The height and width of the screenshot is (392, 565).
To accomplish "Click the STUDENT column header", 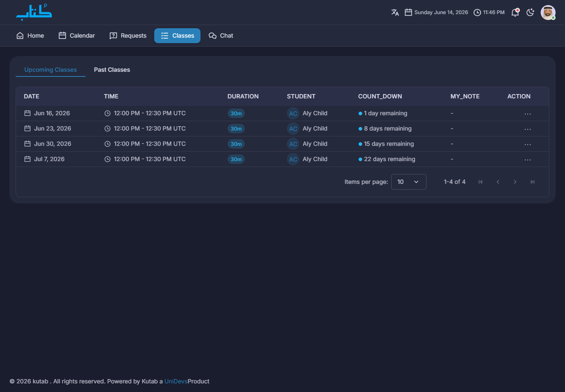I will (301, 96).
